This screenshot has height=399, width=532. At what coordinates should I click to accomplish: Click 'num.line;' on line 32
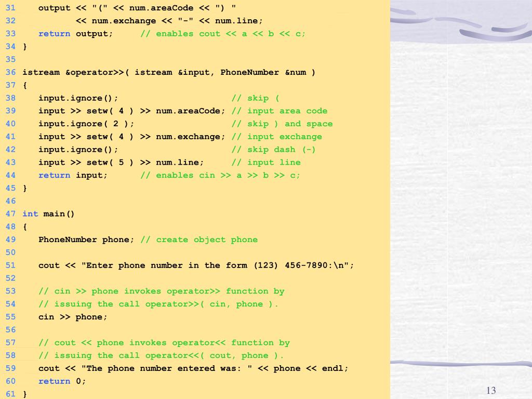point(239,21)
